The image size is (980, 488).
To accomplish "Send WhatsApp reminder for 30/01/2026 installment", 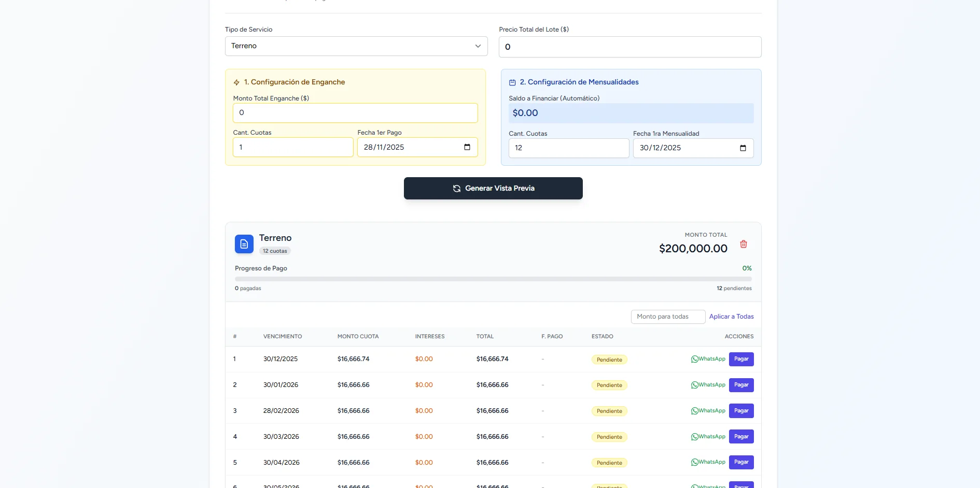I will pyautogui.click(x=708, y=385).
